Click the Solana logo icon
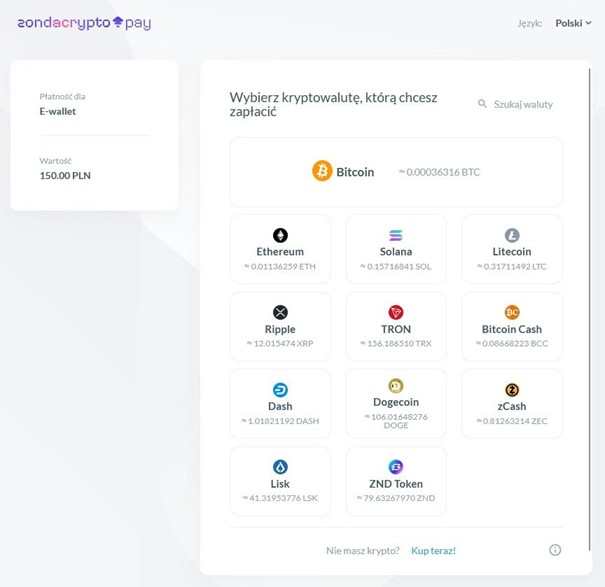605x587 pixels. 396,236
